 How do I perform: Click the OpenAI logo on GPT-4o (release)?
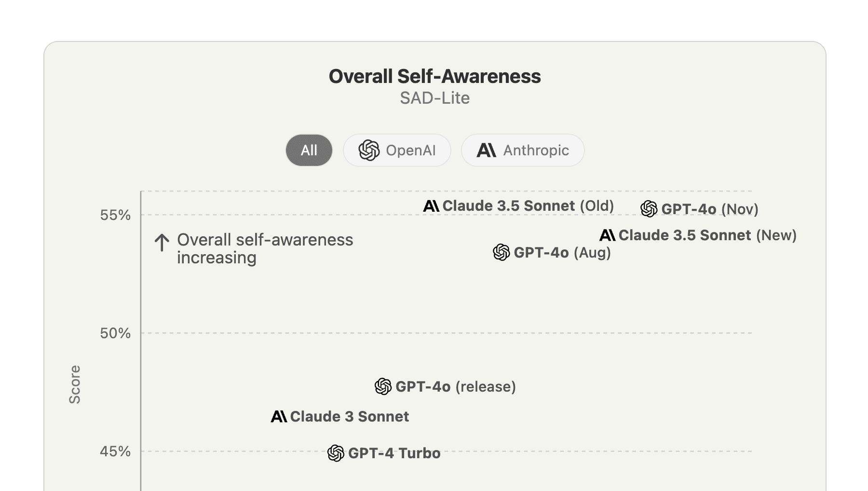point(382,386)
